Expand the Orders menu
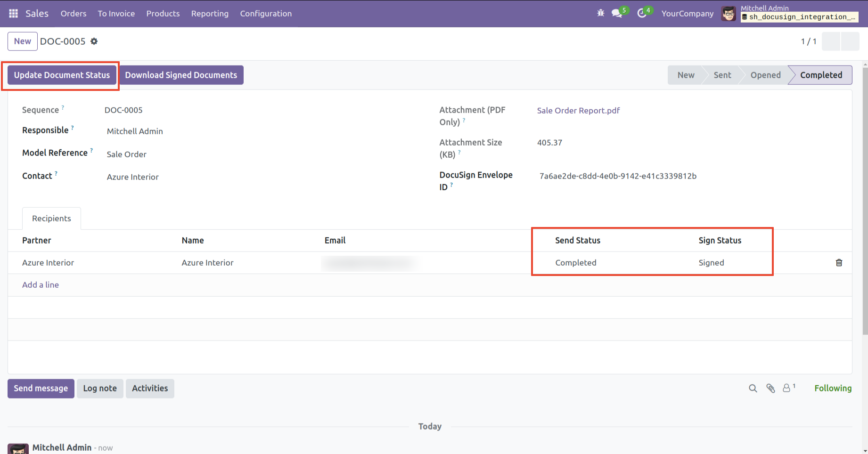Viewport: 868px width, 454px height. coord(74,14)
